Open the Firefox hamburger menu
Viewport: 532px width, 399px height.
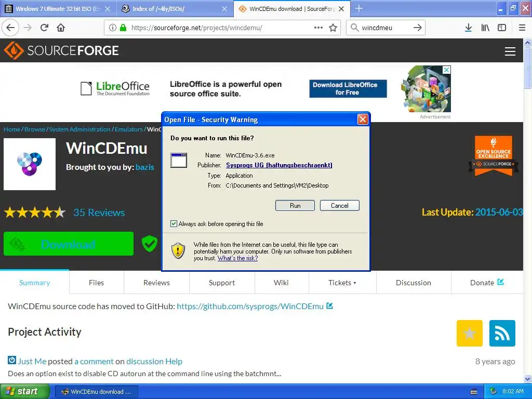point(522,28)
